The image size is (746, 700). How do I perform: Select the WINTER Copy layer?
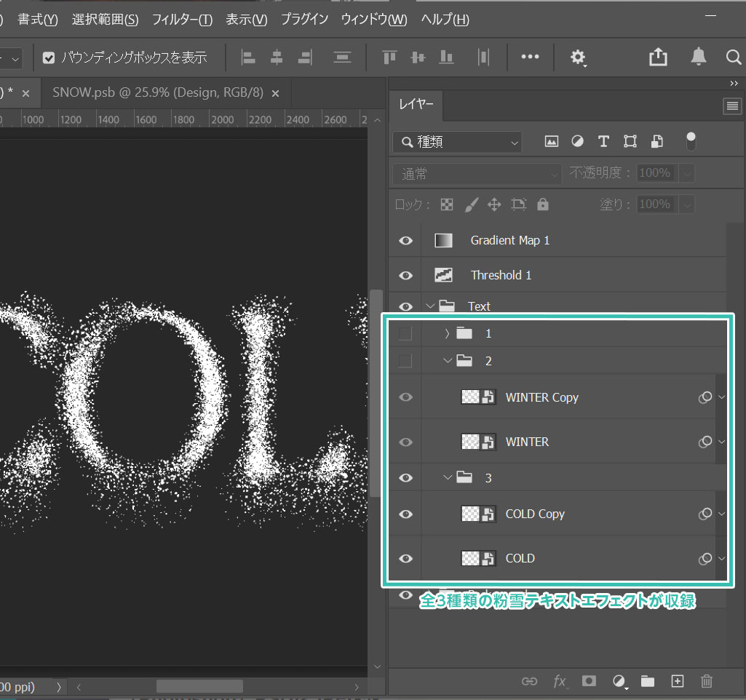(541, 397)
